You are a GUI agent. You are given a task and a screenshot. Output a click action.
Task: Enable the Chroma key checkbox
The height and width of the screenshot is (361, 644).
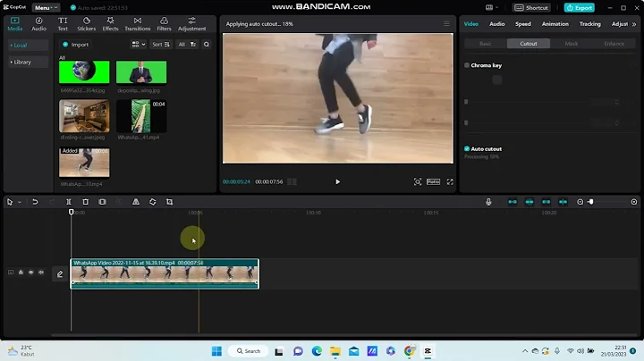[467, 65]
